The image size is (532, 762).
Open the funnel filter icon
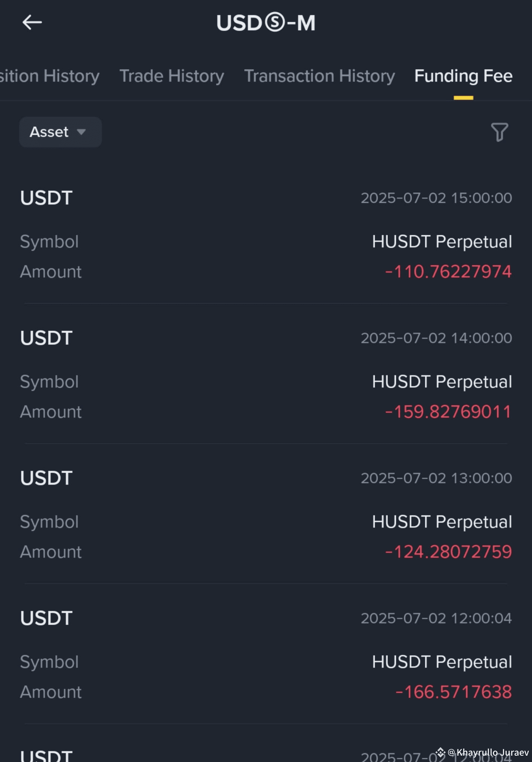pos(499,132)
